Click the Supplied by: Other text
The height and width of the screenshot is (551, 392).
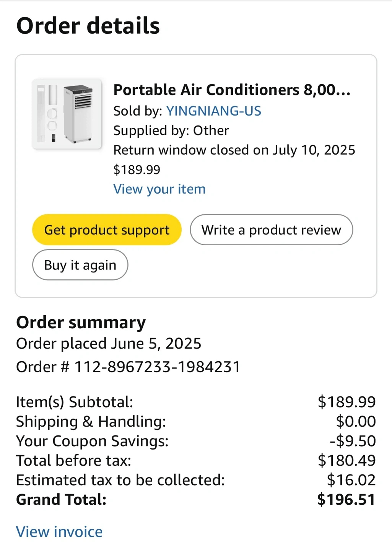171,130
